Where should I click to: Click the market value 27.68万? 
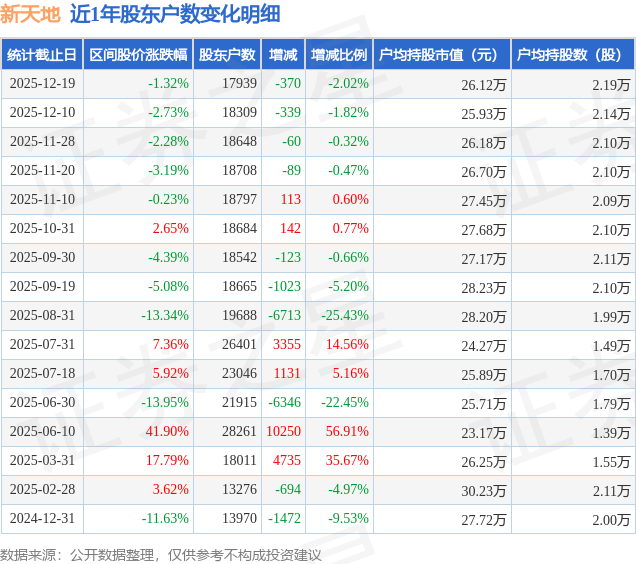[x=483, y=230]
